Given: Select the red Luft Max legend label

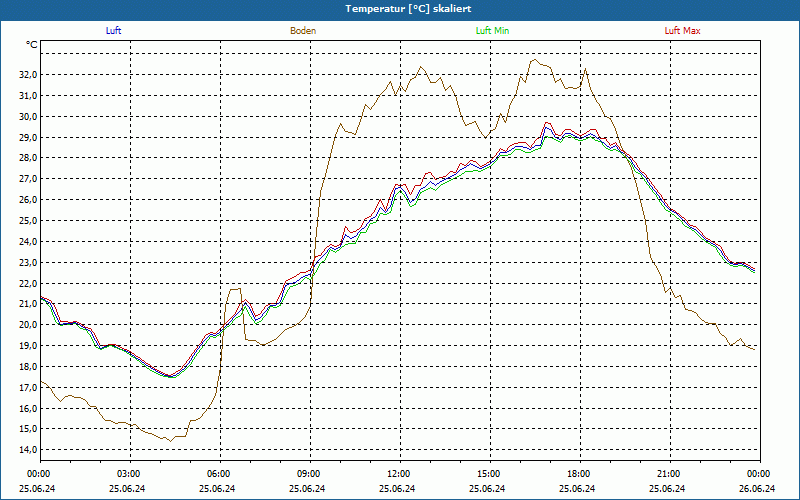Looking at the screenshot, I should coord(682,31).
